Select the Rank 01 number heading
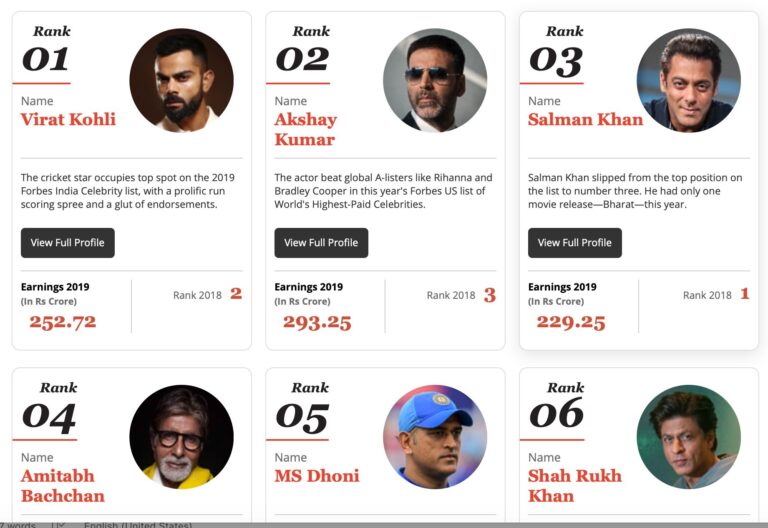This screenshot has width=768, height=528. coord(46,60)
